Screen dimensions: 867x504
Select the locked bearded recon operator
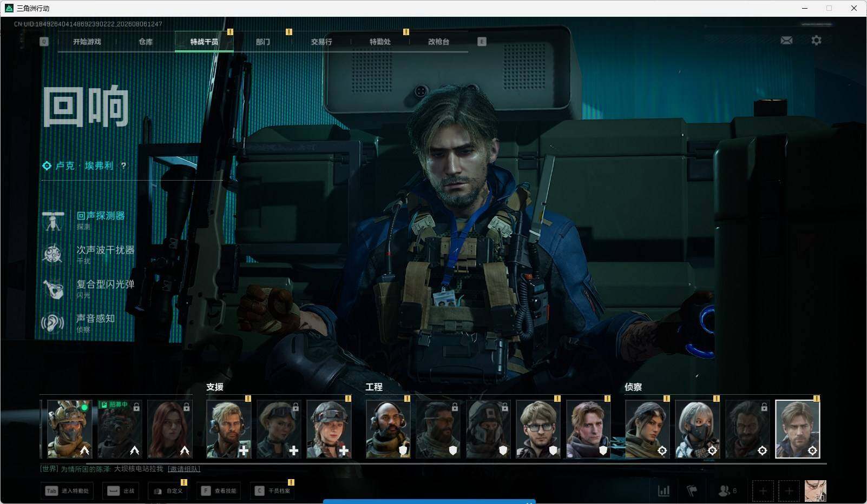coord(747,429)
